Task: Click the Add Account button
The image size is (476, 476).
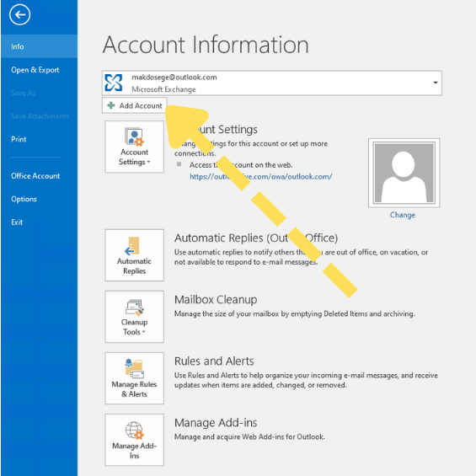Action: point(135,105)
